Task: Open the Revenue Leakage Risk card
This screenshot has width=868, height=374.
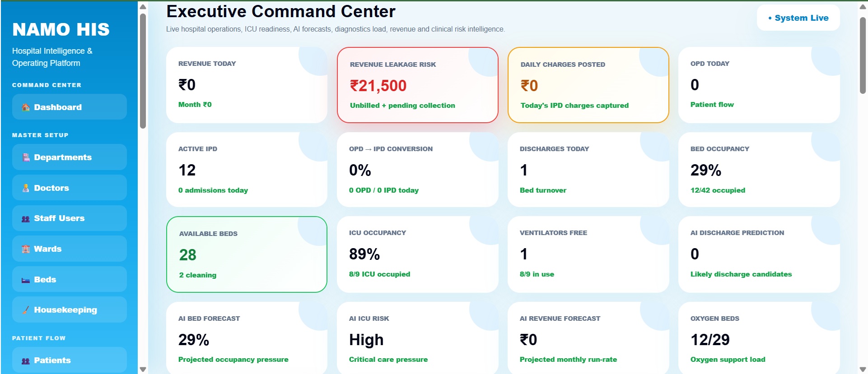Action: [x=418, y=85]
